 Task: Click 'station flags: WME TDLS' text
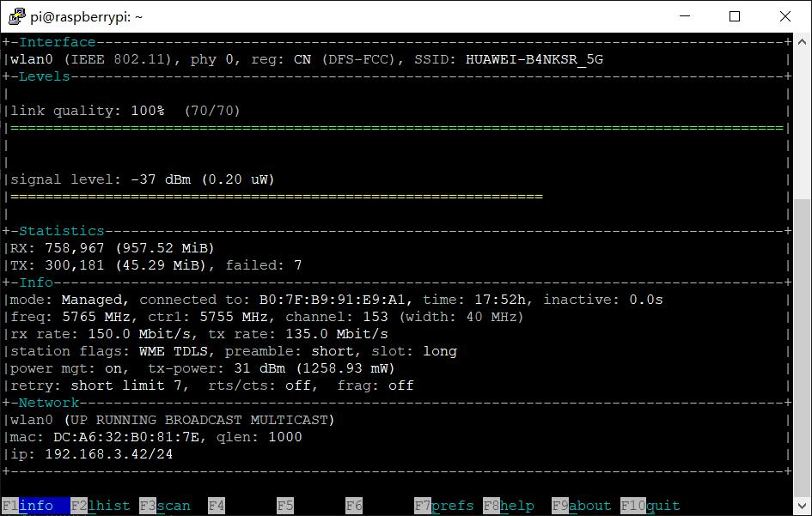pos(109,351)
